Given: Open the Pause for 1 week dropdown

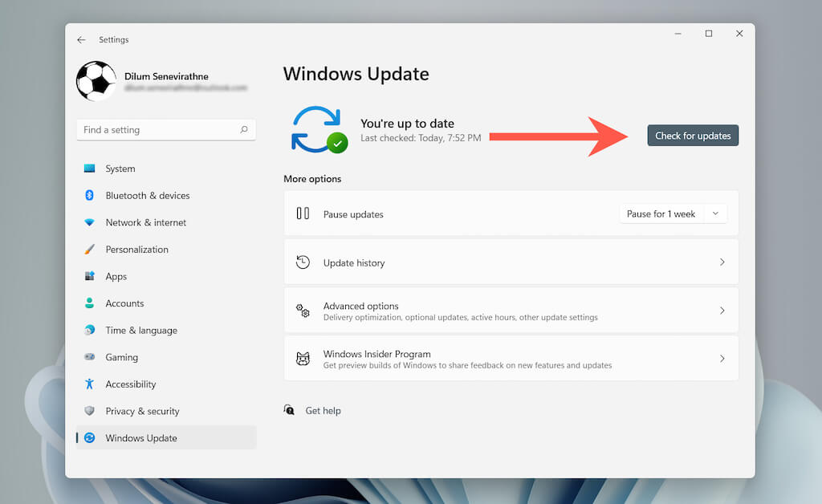Looking at the screenshot, I should point(673,213).
